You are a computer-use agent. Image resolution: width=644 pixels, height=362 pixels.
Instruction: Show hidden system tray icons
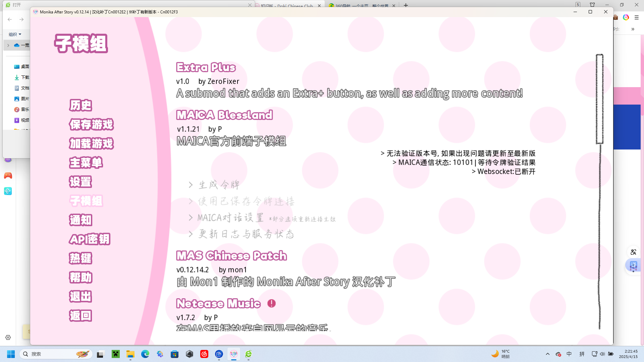pos(548,354)
